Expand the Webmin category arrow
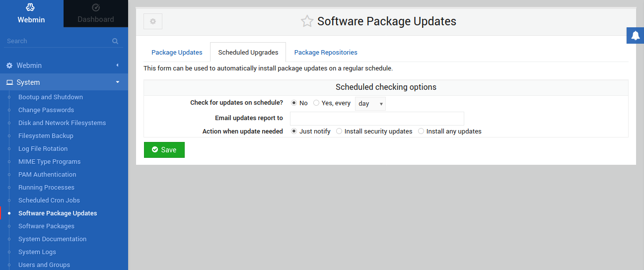 click(118, 65)
